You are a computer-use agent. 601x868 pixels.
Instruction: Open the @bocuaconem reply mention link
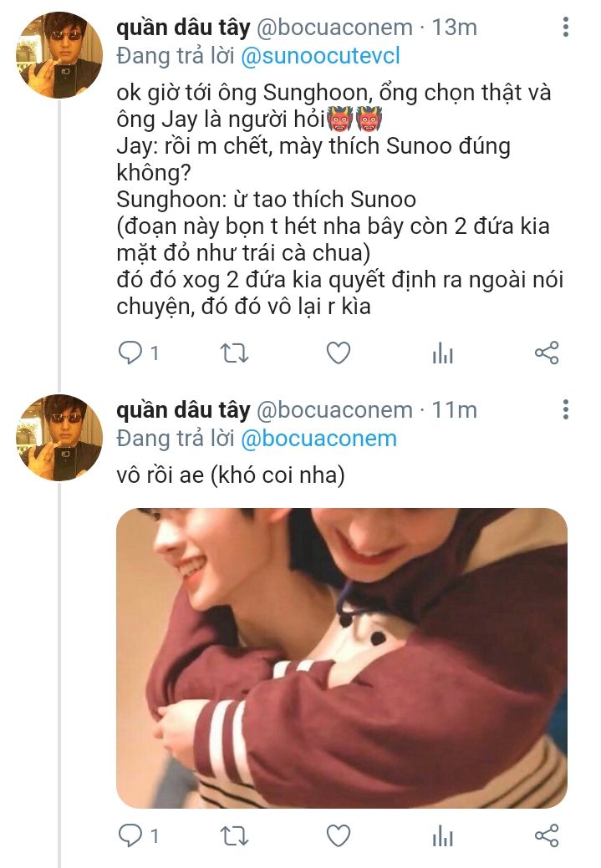tap(318, 439)
